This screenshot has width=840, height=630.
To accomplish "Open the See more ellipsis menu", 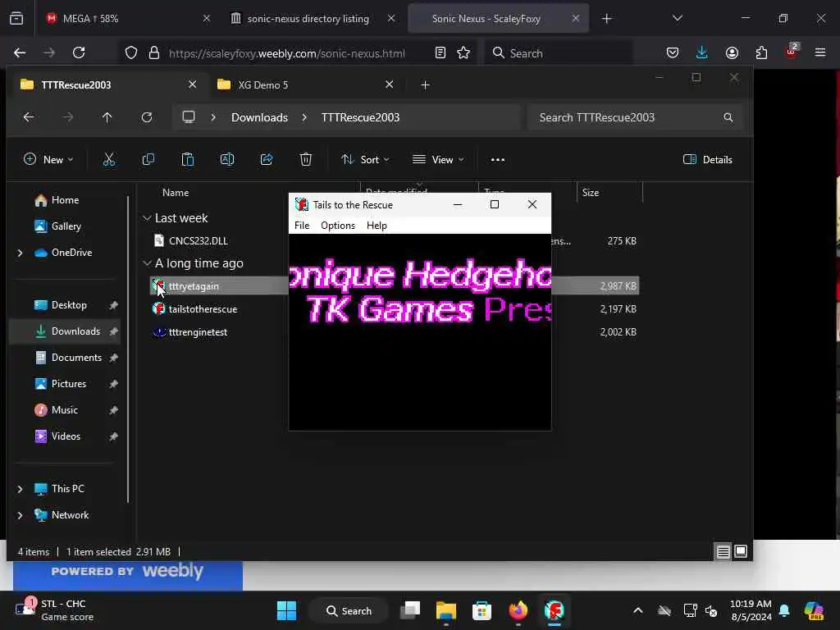I will (498, 160).
